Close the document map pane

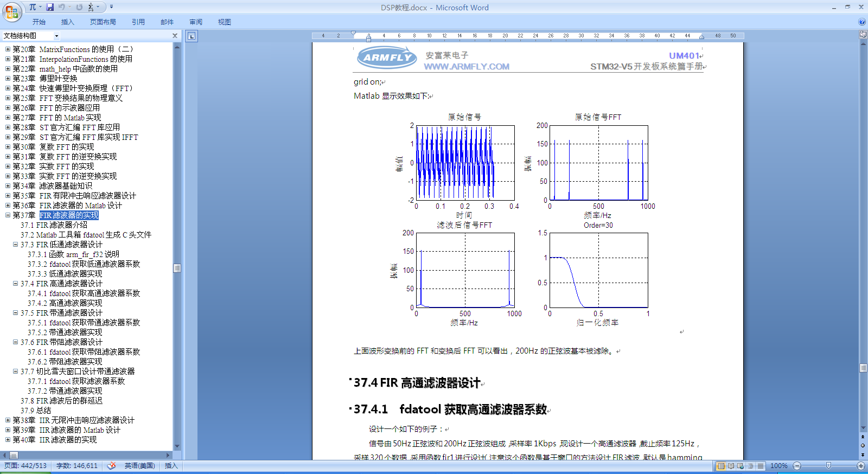[x=175, y=36]
